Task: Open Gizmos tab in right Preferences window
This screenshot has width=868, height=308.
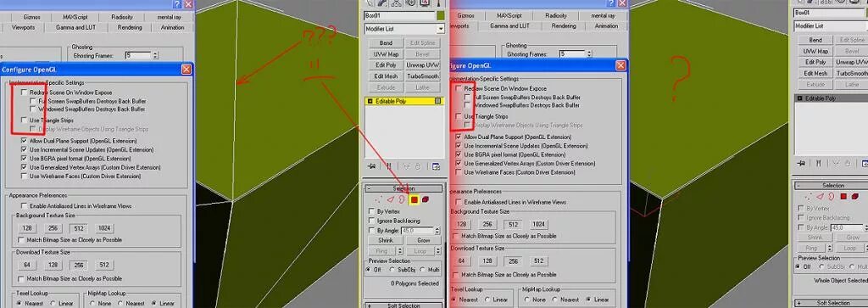Action: (466, 15)
